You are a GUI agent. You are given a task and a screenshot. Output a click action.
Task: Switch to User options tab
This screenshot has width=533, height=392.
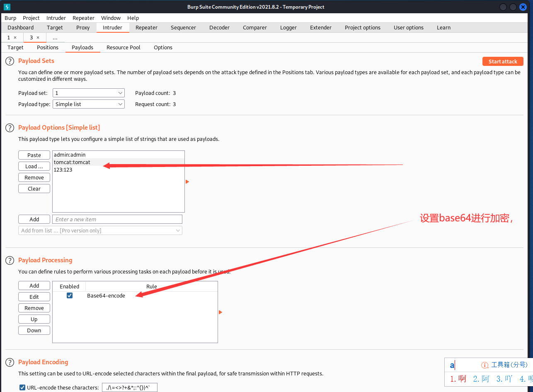tap(409, 28)
